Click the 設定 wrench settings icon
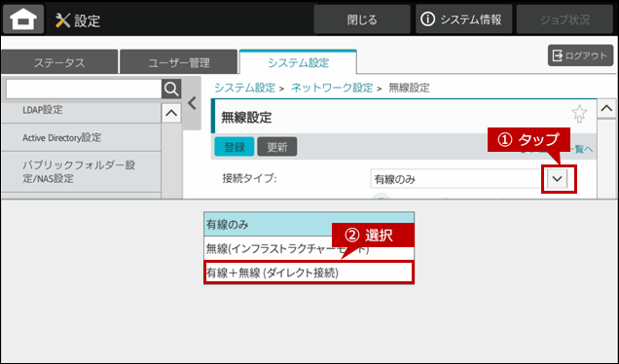This screenshot has height=364, width=619. pos(62,20)
